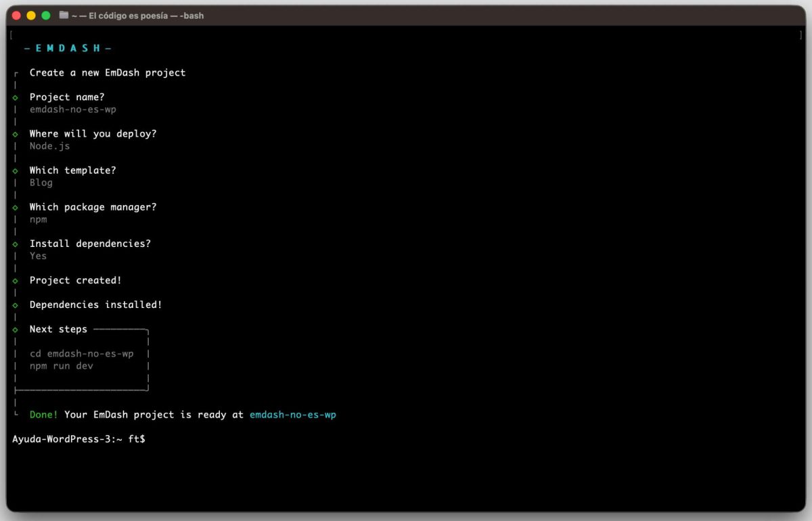Click the 'Next steps' heading
The image size is (812, 521).
tap(58, 329)
